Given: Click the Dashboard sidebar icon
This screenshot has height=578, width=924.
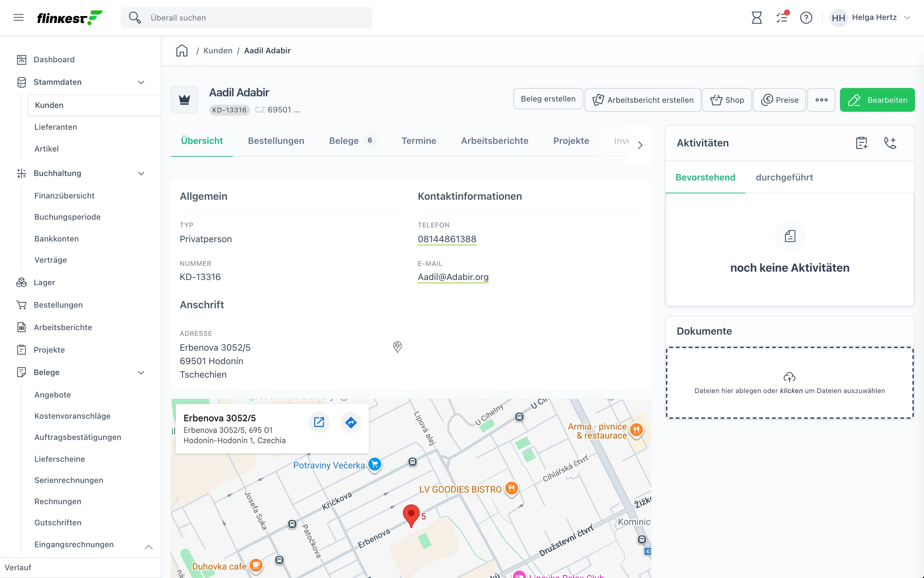Looking at the screenshot, I should point(21,60).
